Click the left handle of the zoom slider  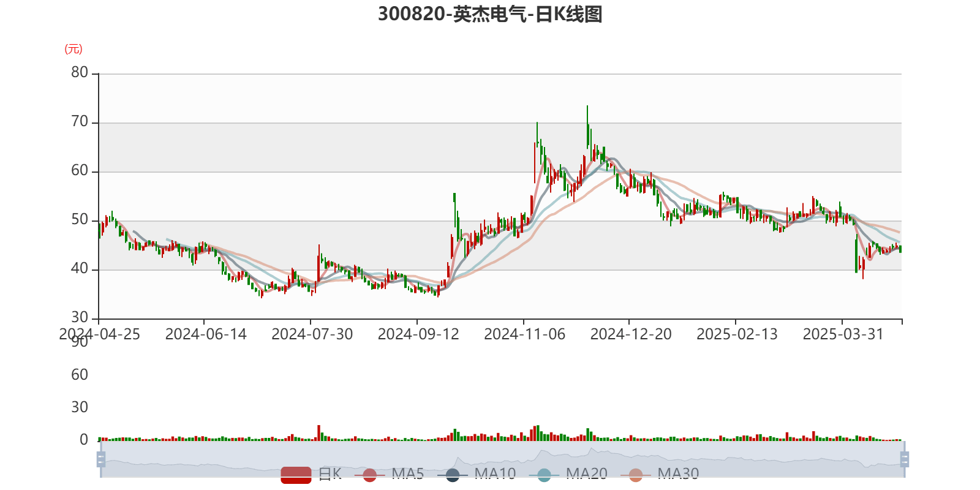(x=101, y=459)
